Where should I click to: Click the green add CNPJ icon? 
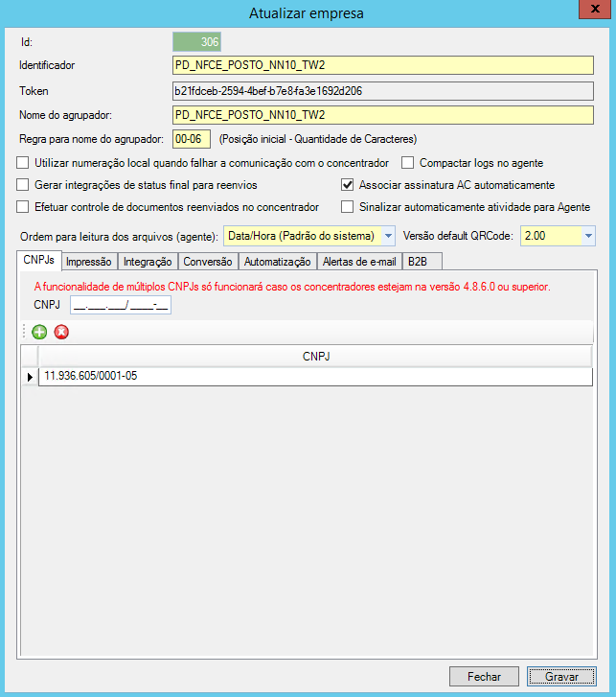(39, 332)
